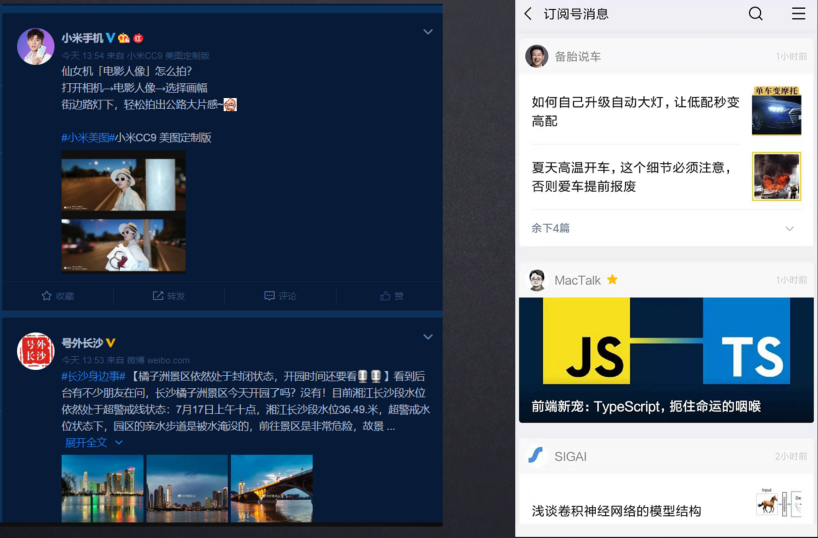This screenshot has height=538, width=818.
Task: Open article 浅谈卷积神经网络的模型结构
Action: pos(616,511)
